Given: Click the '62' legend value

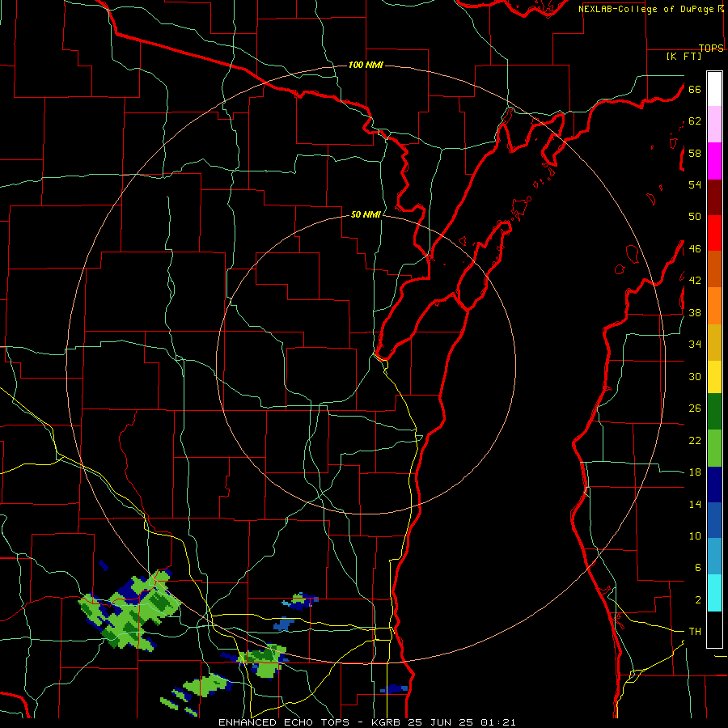Looking at the screenshot, I should pyautogui.click(x=695, y=121).
